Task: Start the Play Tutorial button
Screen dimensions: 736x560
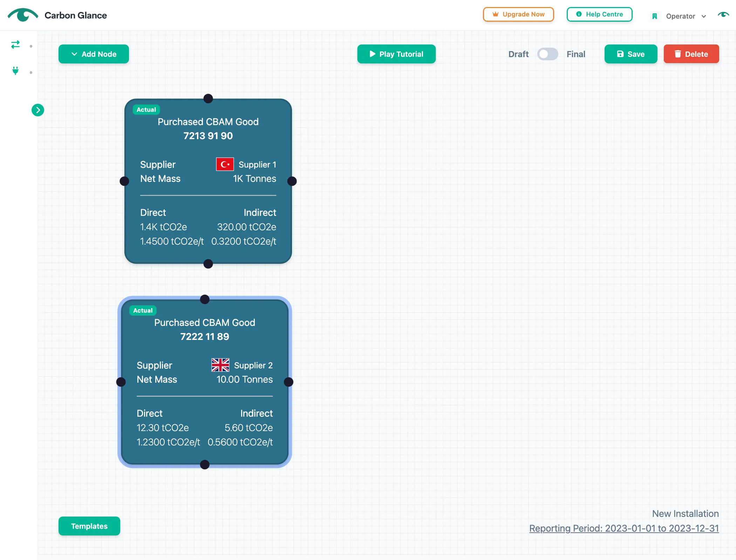Action: click(x=396, y=54)
